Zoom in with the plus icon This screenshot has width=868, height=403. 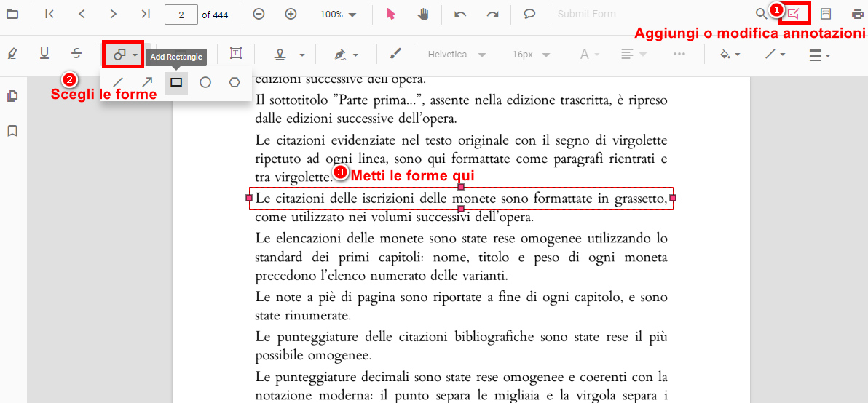tap(291, 15)
